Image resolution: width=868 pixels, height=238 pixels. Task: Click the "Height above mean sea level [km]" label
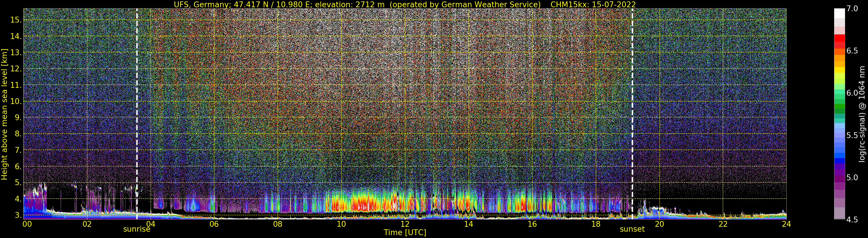pyautogui.click(x=4, y=114)
